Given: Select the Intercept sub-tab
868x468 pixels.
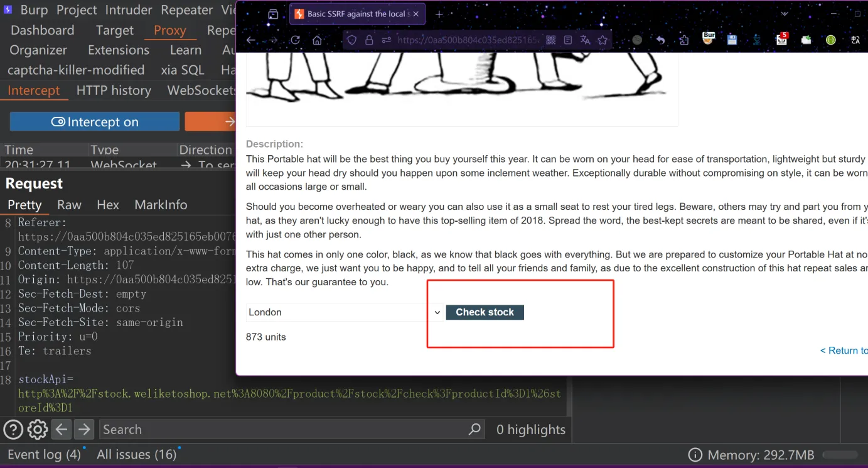Looking at the screenshot, I should [34, 90].
